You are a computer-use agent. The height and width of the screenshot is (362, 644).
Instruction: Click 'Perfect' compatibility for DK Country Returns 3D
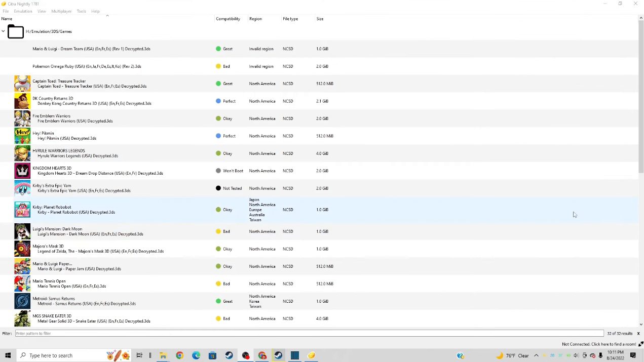[229, 101]
